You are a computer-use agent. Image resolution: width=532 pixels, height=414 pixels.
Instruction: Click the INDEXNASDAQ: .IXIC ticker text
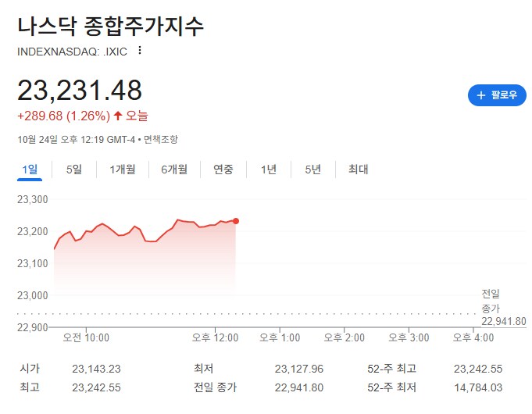coord(72,51)
